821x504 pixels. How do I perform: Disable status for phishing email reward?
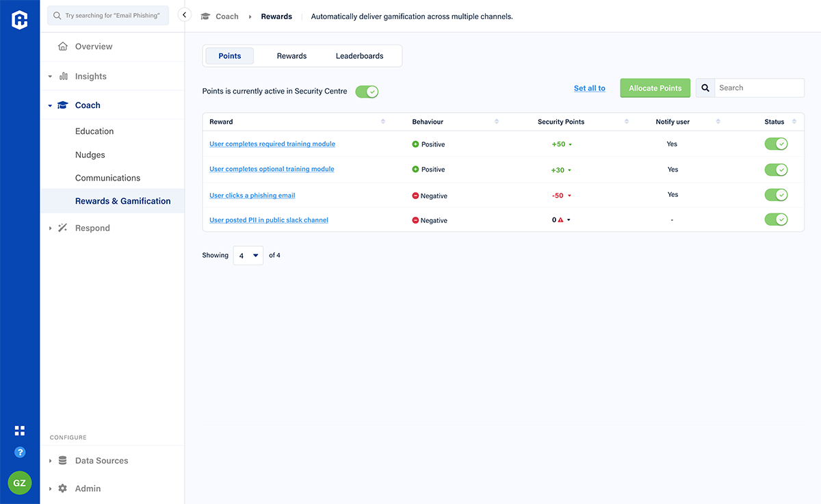(x=776, y=195)
